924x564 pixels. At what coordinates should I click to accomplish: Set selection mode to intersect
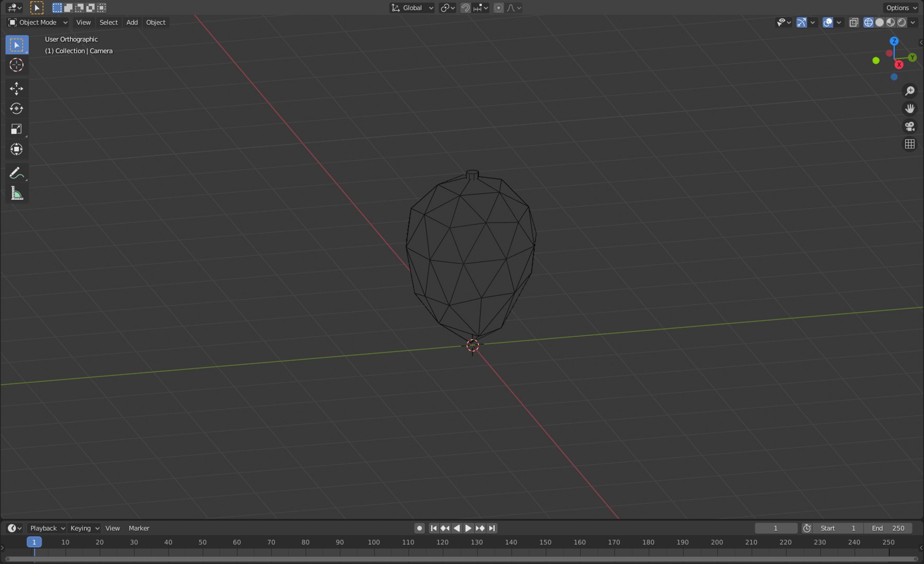[101, 8]
